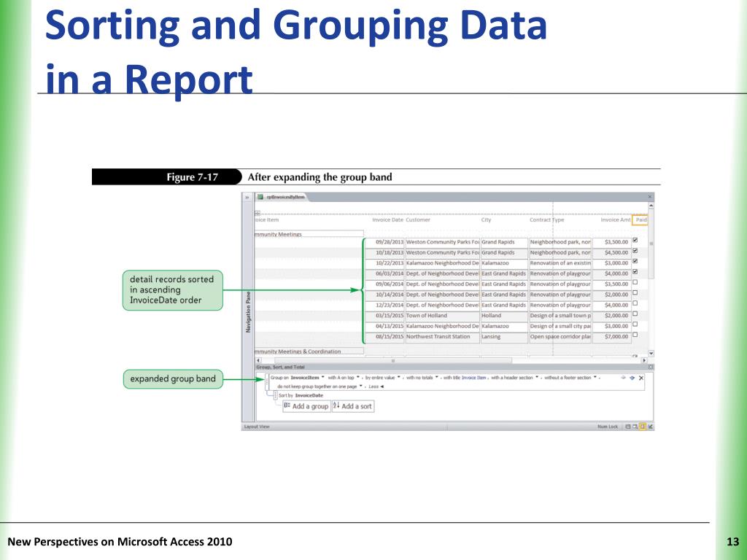The image size is (747, 560).
Task: Click the $4,500.00 invoice amount cell
Action: (612, 253)
